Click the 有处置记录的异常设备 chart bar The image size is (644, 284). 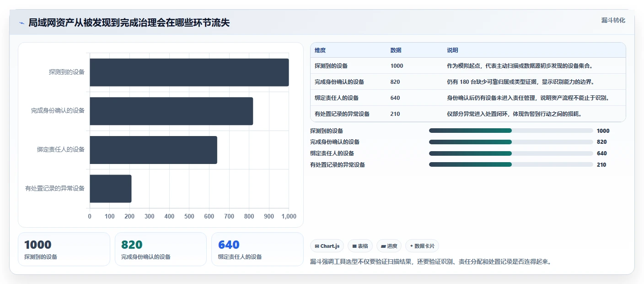[x=111, y=189]
